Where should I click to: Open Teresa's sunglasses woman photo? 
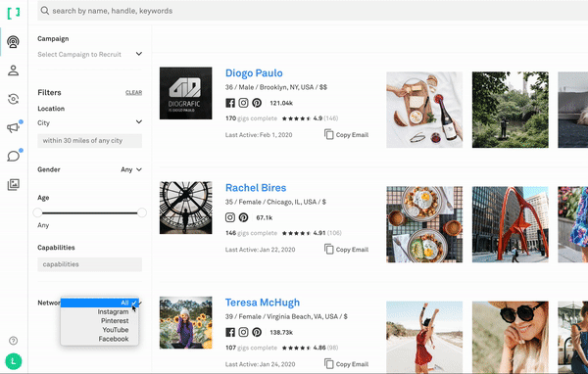(510, 337)
